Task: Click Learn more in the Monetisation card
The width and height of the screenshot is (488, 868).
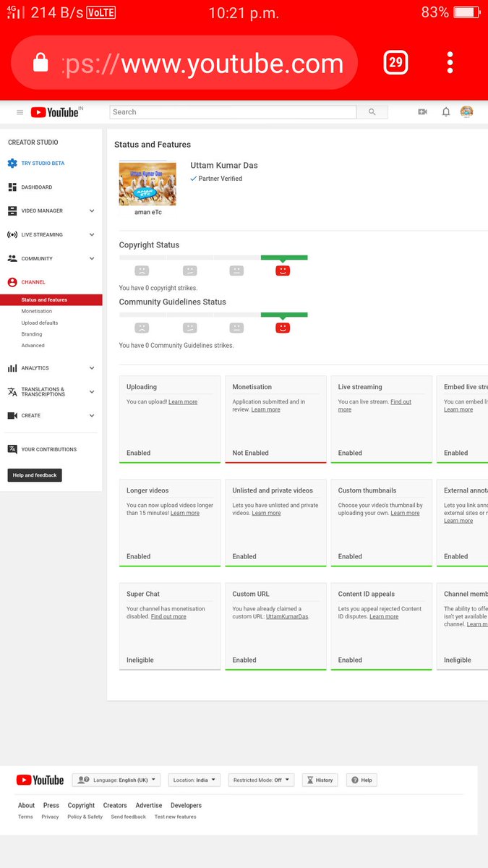Action: point(265,409)
